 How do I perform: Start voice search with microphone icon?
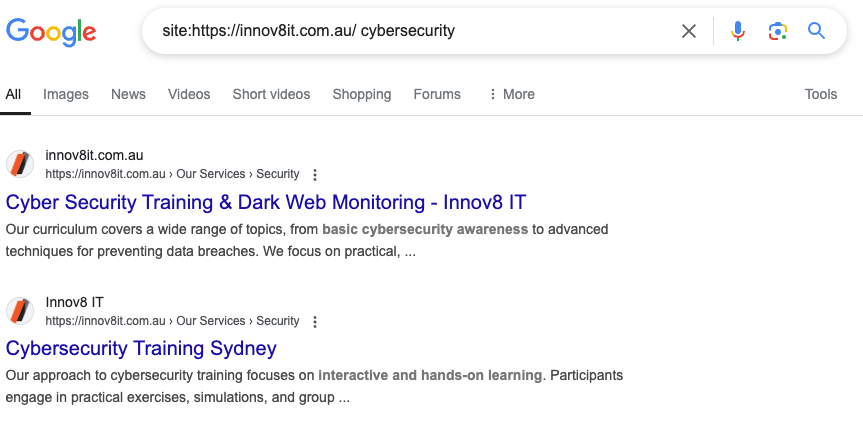coord(738,31)
